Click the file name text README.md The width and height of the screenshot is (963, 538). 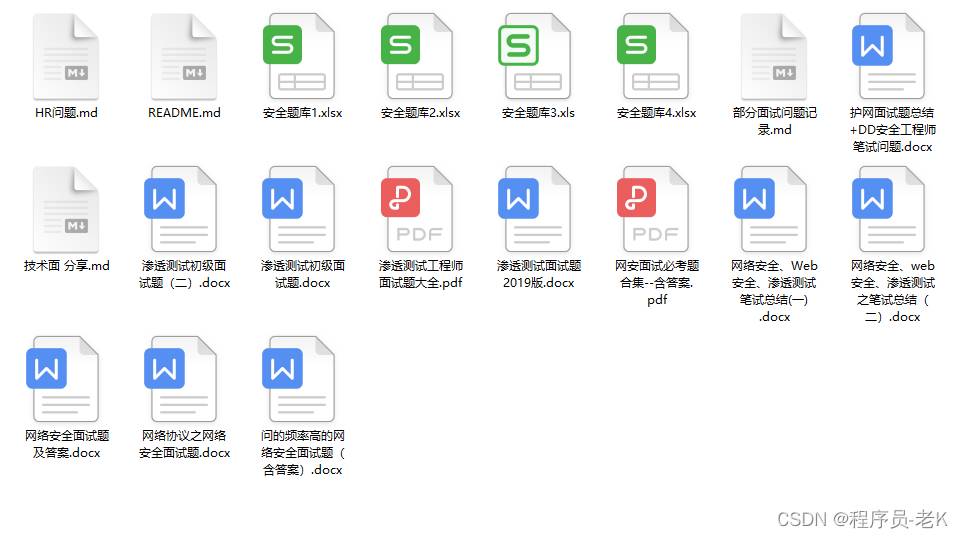[184, 113]
